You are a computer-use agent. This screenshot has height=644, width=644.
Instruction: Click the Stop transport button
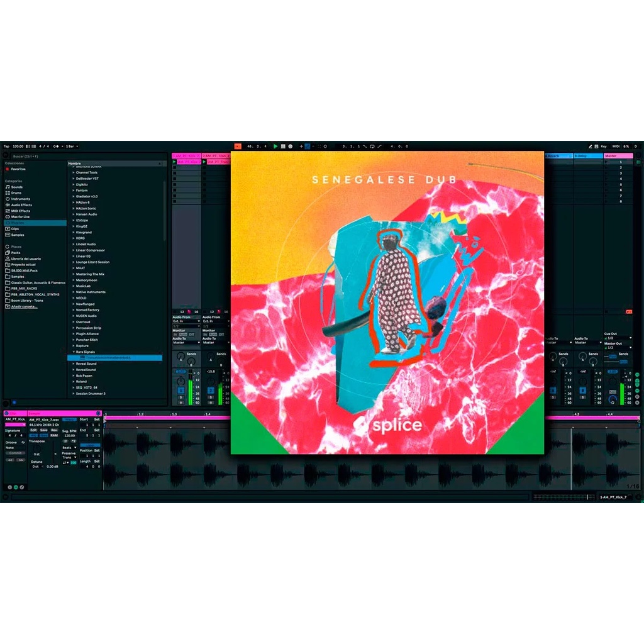(283, 146)
